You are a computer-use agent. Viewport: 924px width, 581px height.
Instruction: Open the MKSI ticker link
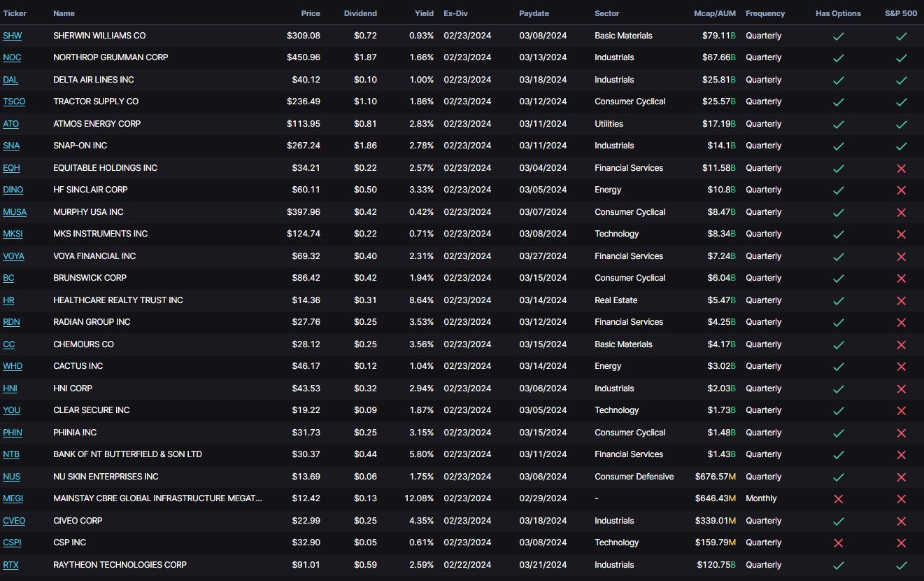13,234
